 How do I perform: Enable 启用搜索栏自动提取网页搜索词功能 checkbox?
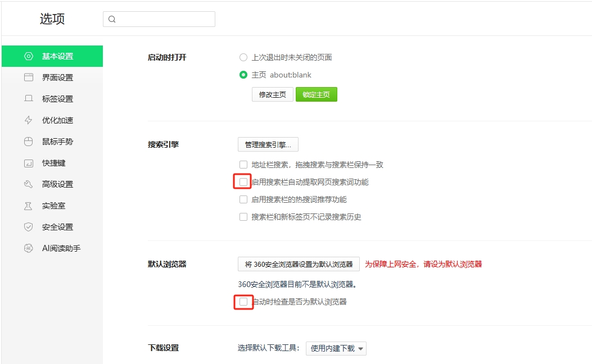(x=243, y=182)
